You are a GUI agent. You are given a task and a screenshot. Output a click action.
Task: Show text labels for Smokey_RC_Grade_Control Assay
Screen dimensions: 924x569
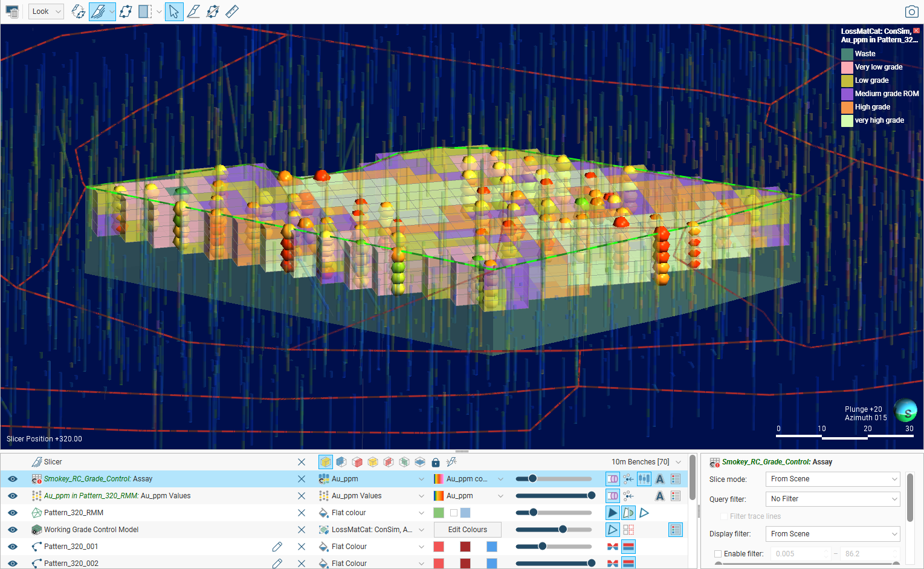coord(660,479)
